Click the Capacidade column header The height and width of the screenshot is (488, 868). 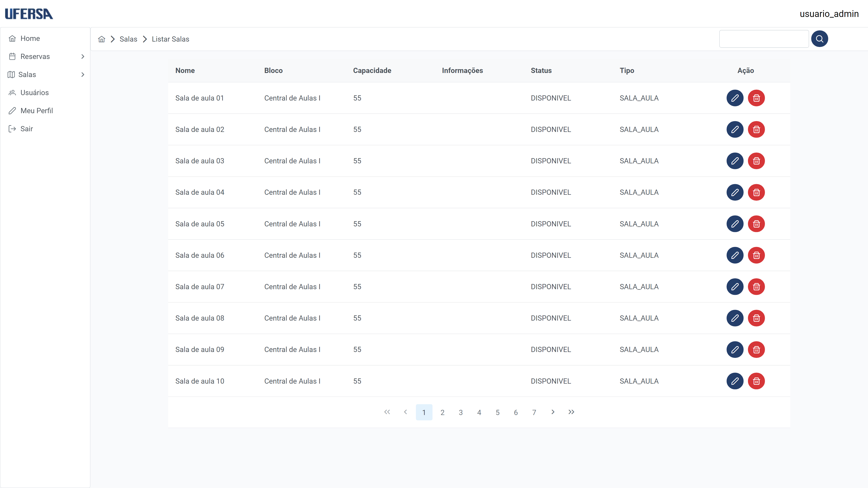(372, 70)
